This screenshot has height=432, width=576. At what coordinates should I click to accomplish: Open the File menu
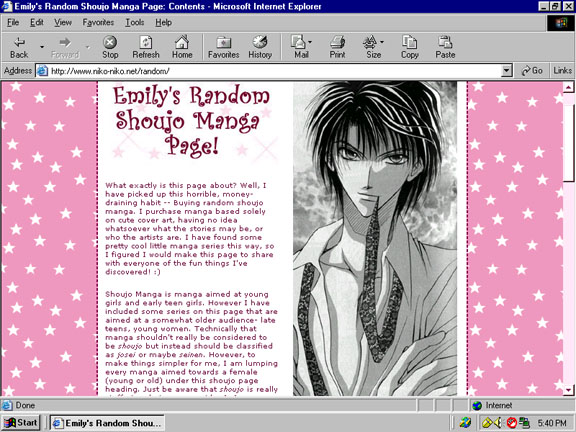(13, 22)
